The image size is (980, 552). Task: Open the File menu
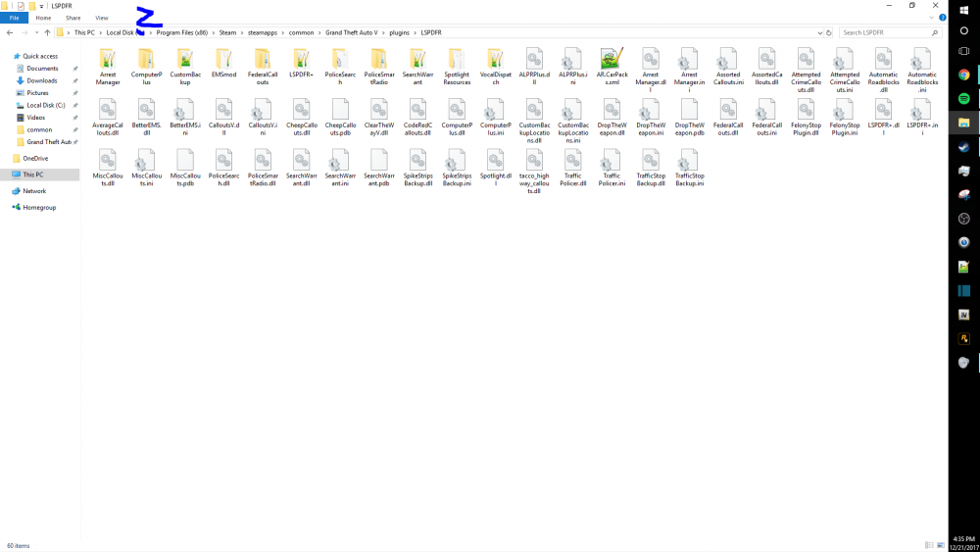point(14,18)
